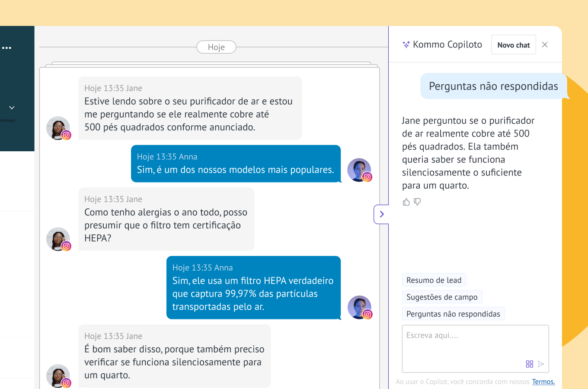This screenshot has width=588, height=389.
Task: Open the Termos link
Action: pos(543,382)
